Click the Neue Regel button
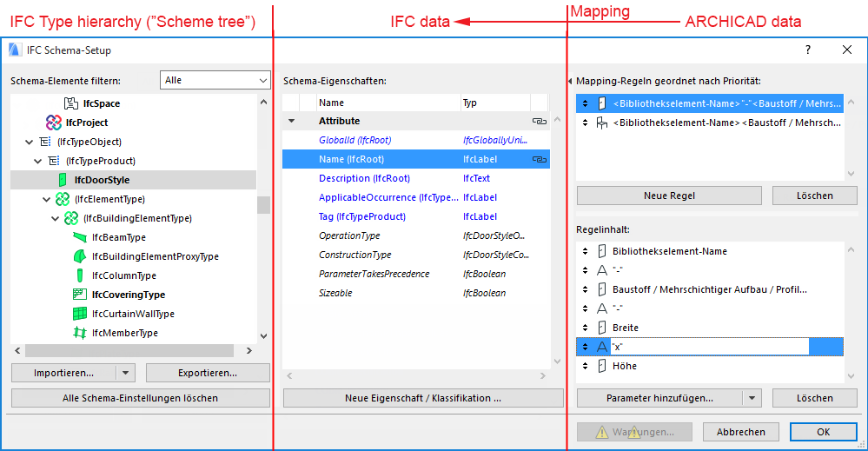The width and height of the screenshot is (868, 451). coord(669,196)
